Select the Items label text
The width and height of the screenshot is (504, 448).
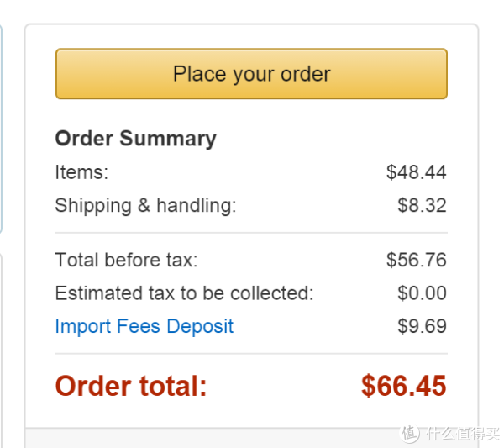81,172
